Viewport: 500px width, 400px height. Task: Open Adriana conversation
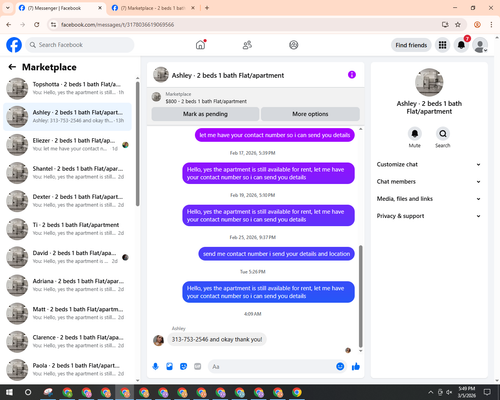coord(67,285)
